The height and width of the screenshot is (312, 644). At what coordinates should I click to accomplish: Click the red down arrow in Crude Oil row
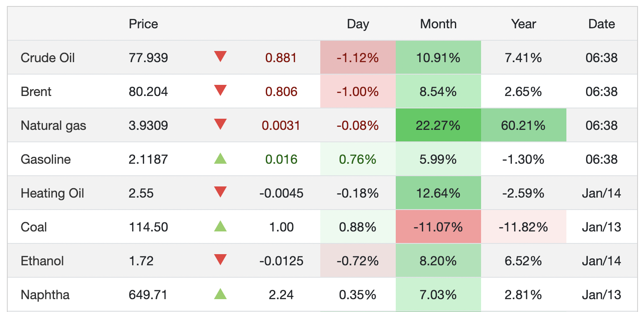(x=220, y=57)
